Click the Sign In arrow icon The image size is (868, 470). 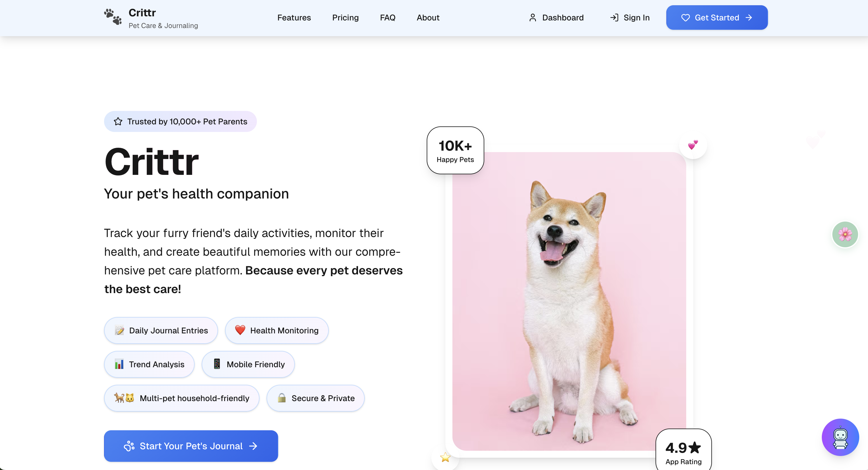coord(614,18)
